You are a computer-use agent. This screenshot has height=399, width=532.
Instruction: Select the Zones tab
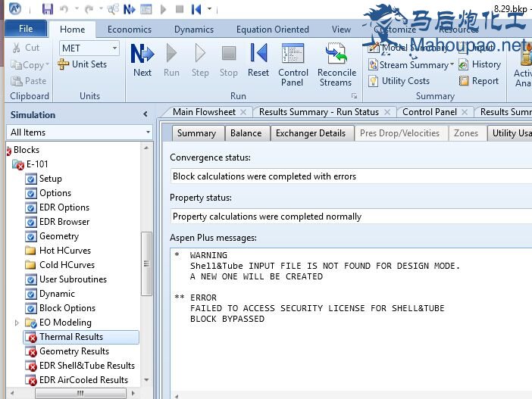(x=466, y=133)
